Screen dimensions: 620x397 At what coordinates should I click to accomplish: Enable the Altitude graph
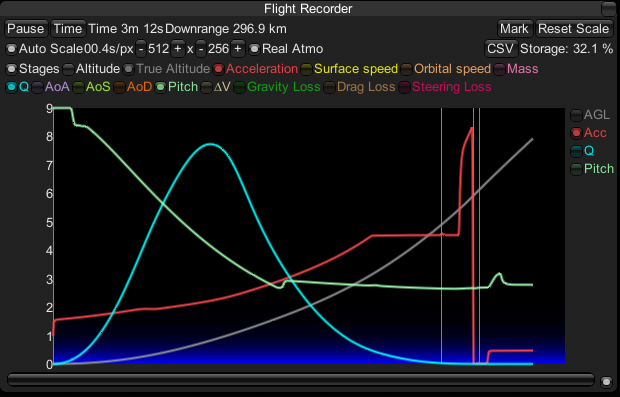click(91, 69)
